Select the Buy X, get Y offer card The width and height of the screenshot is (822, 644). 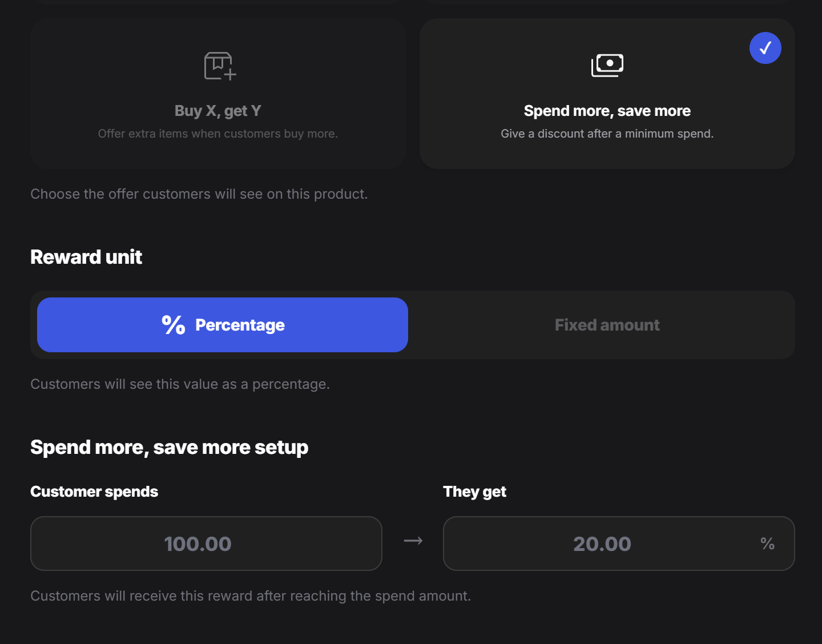coord(218,94)
